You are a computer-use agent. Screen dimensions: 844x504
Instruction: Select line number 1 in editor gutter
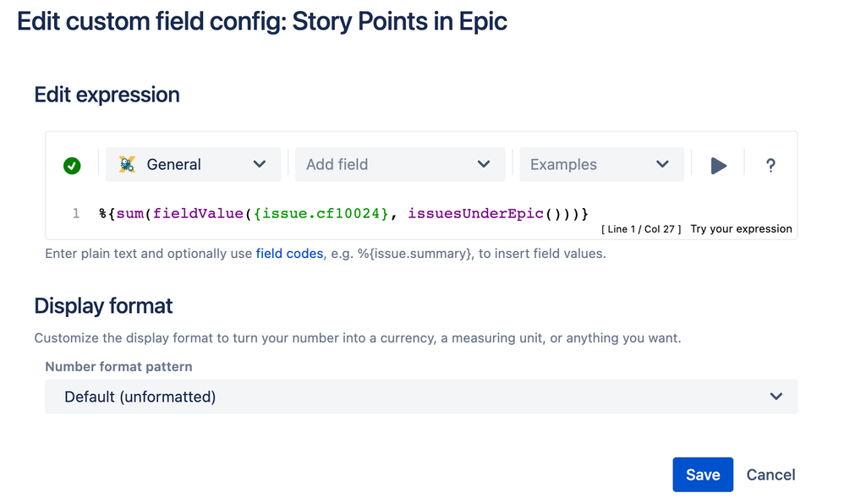[76, 214]
